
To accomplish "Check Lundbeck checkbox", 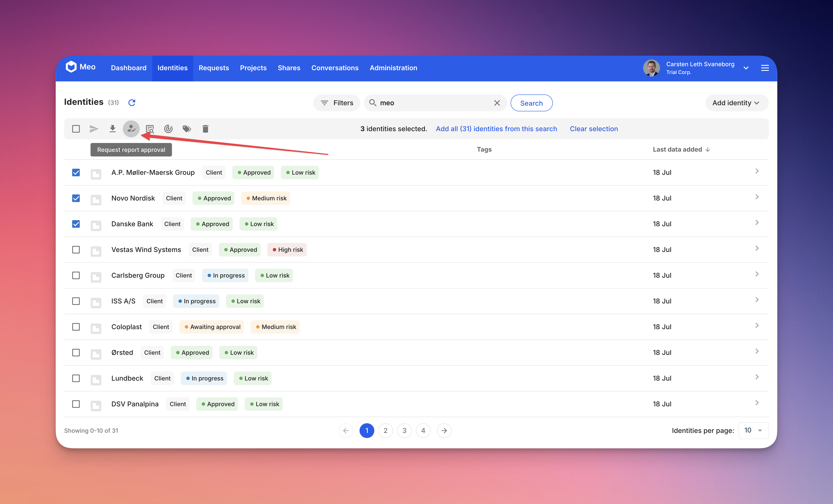I will coord(76,378).
